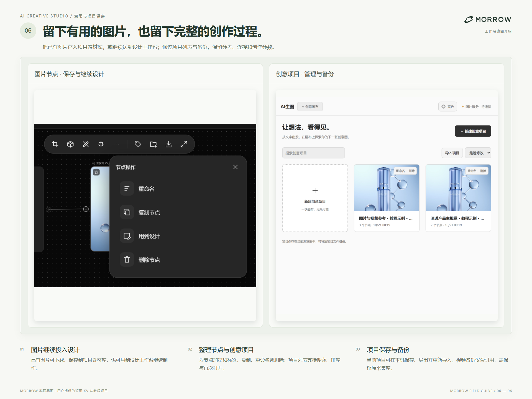This screenshot has width=532, height=399.
Task: Toggle the star favorite on image node
Action: coord(96,172)
